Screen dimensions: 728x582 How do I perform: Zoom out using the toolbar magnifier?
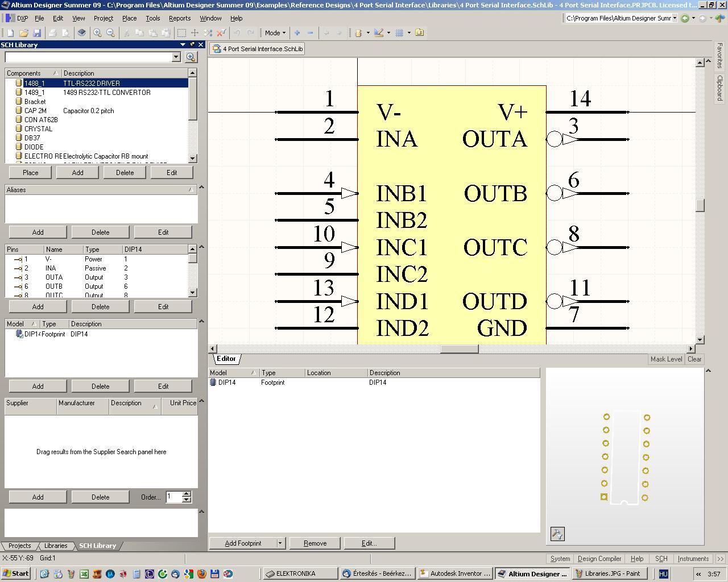pyautogui.click(x=110, y=33)
